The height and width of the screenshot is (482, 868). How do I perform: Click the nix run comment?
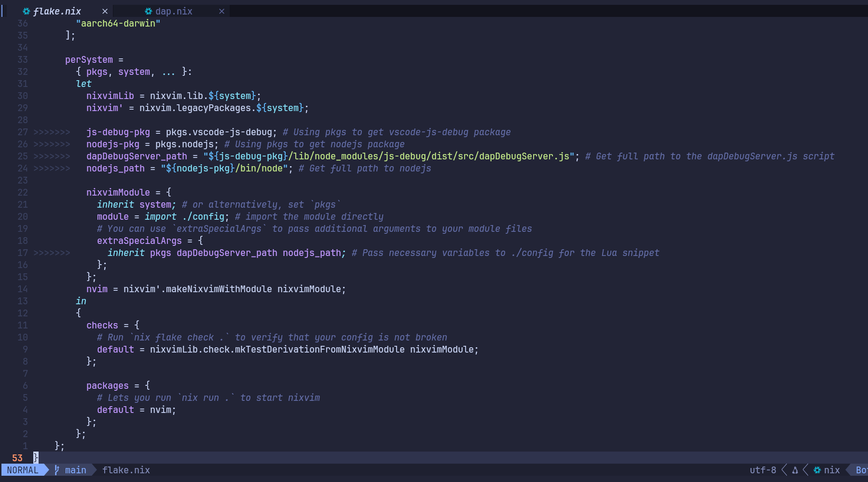(x=208, y=397)
